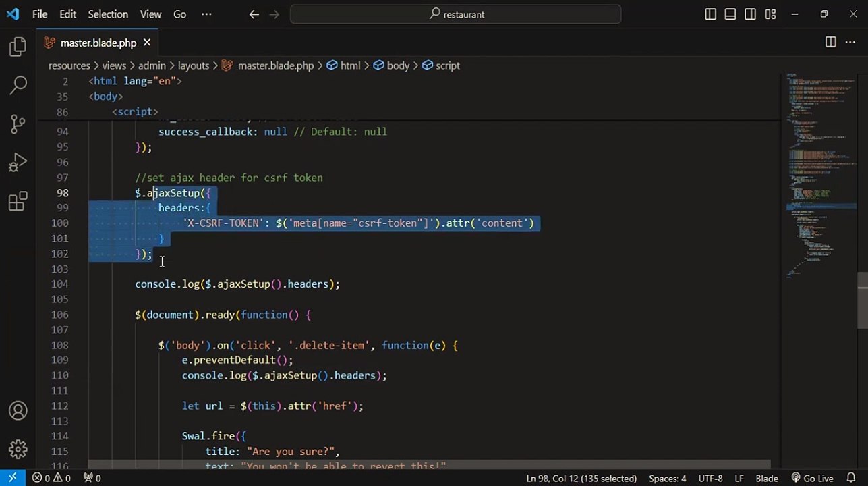Click title: "Are you sure?" line

pyautogui.click(x=272, y=452)
